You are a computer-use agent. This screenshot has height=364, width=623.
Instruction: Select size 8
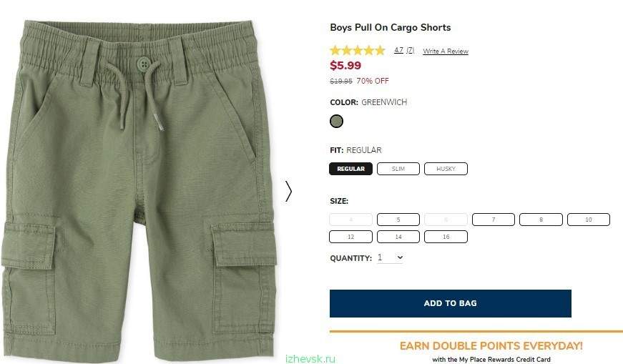(x=541, y=220)
